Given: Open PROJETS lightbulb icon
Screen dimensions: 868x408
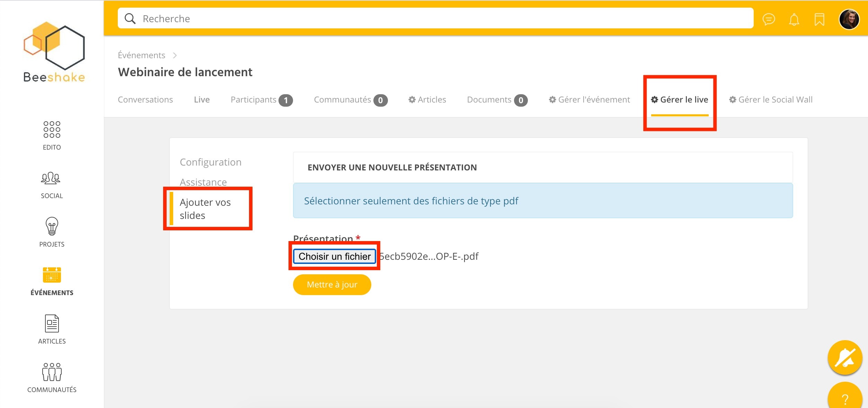Looking at the screenshot, I should pyautogui.click(x=52, y=232).
